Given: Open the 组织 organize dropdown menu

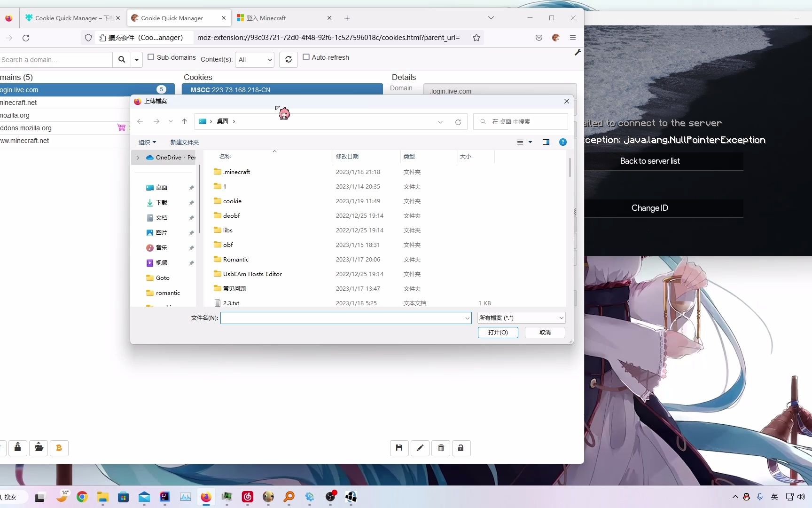Looking at the screenshot, I should point(147,142).
